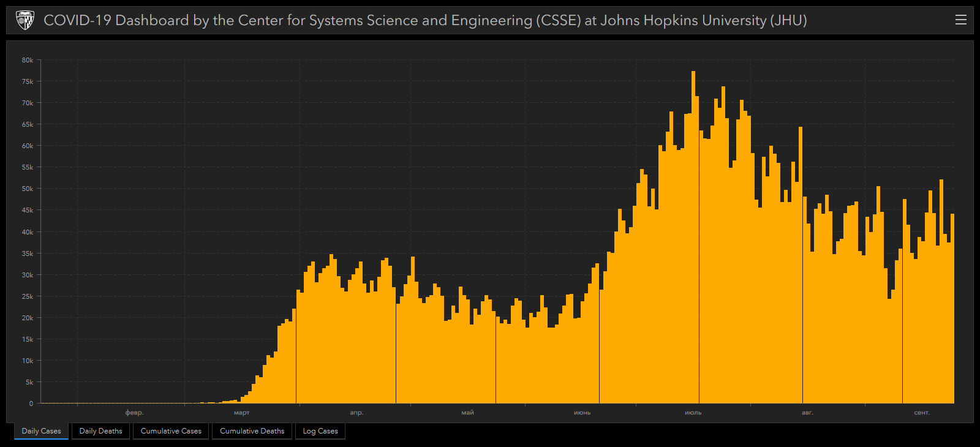
Task: Click the 65k y-axis label
Action: pos(28,124)
